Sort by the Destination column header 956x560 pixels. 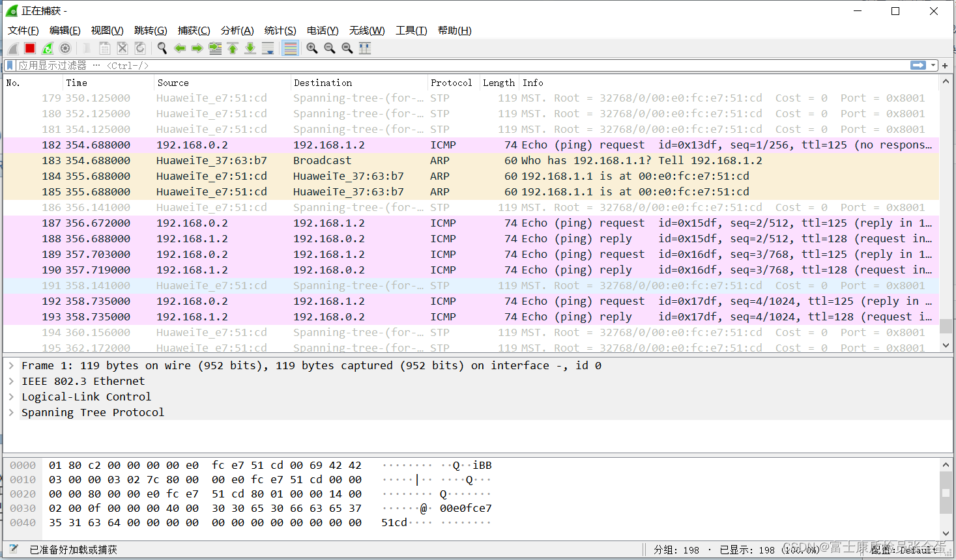point(359,83)
